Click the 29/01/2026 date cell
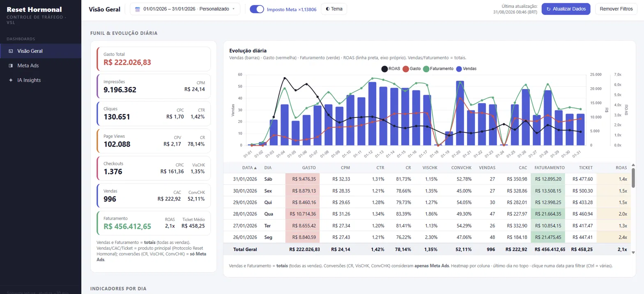Screen dimensions: 644x294 (245, 202)
